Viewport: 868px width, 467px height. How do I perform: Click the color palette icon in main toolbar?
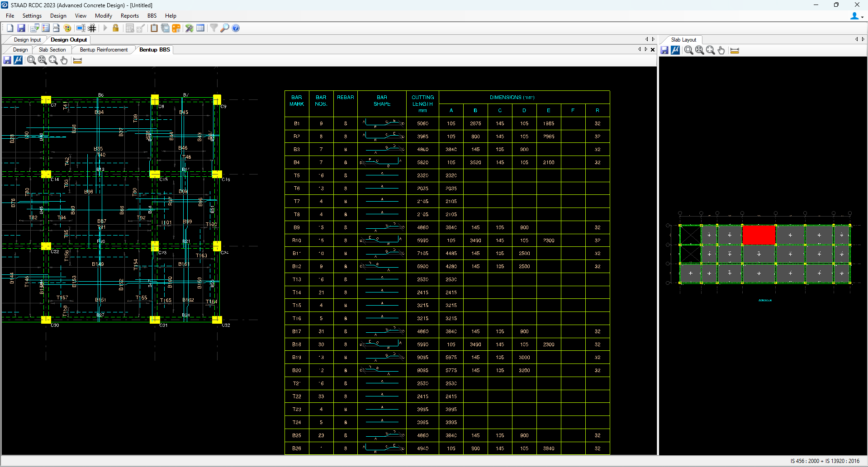coord(67,28)
